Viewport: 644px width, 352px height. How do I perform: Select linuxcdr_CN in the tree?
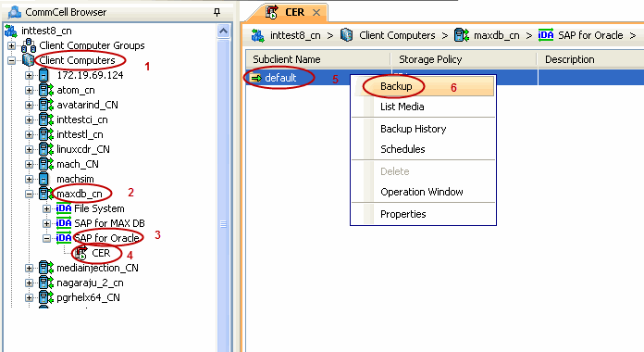[83, 149]
